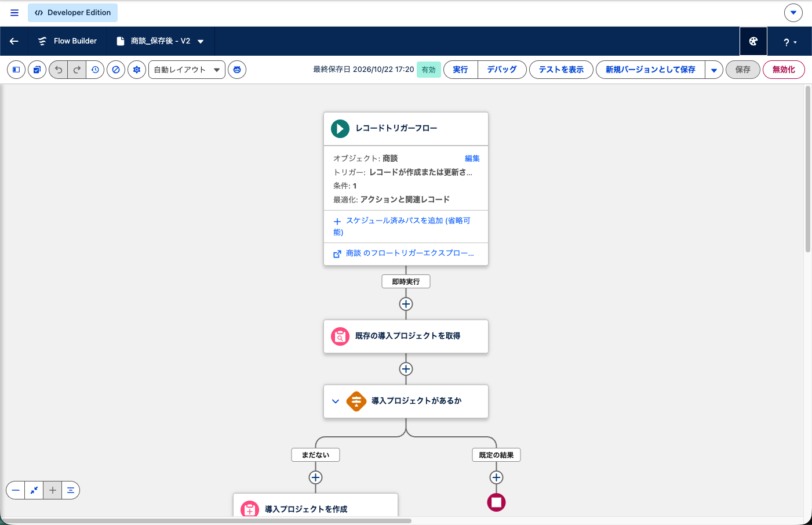Screen dimensions: 812x525
Task: Open the top-right circular dropdown menu
Action: click(793, 12)
